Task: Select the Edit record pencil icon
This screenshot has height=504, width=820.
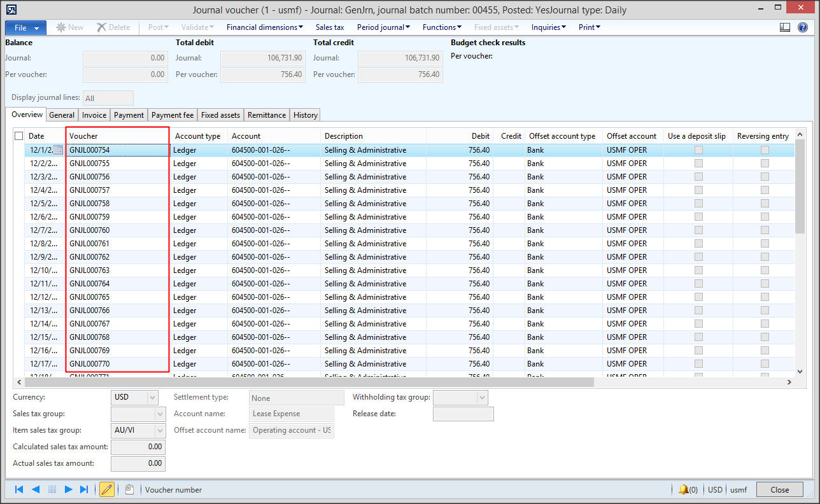Action: [x=107, y=489]
